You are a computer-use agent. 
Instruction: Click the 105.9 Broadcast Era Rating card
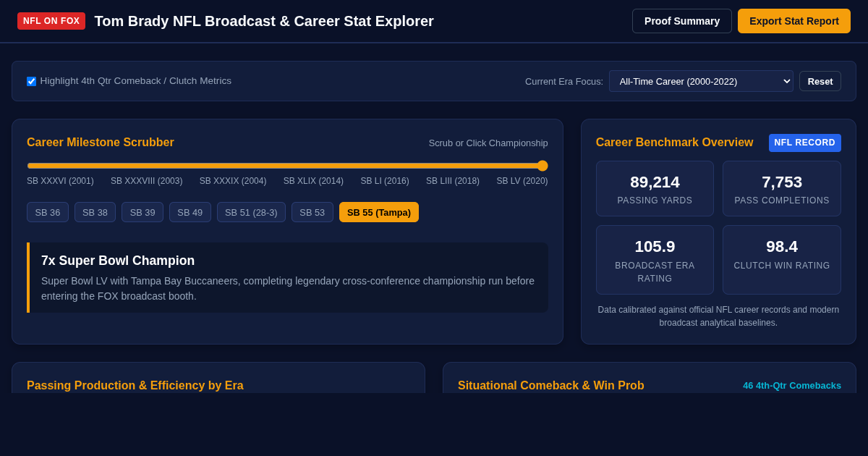pyautogui.click(x=655, y=260)
